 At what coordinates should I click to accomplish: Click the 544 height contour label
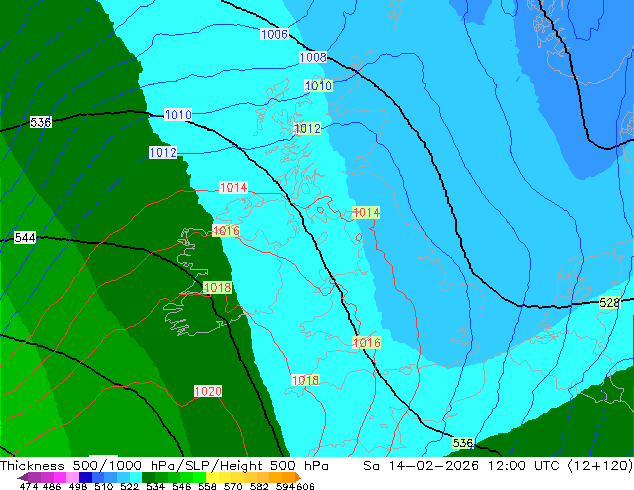(x=25, y=237)
